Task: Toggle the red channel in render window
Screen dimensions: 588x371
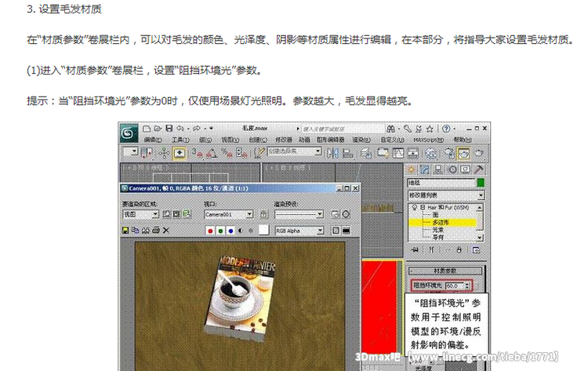Action: (210, 231)
